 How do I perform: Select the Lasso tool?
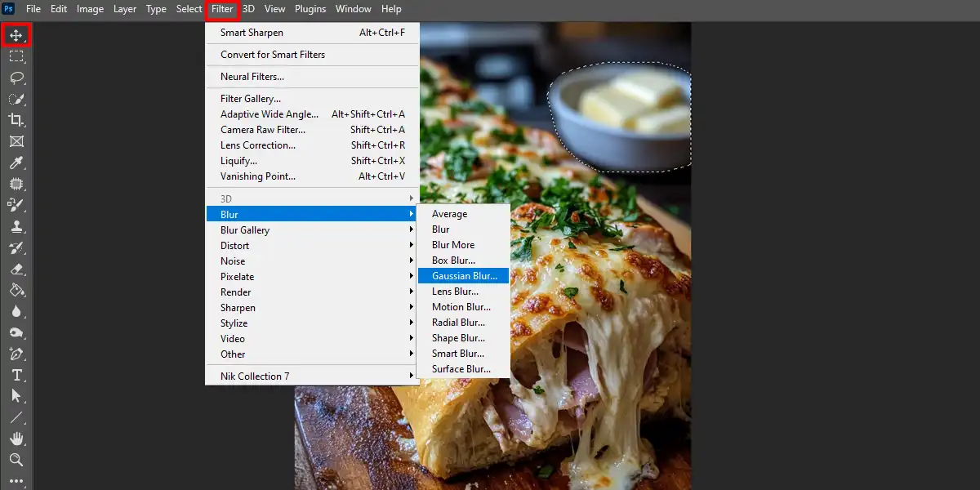(16, 78)
